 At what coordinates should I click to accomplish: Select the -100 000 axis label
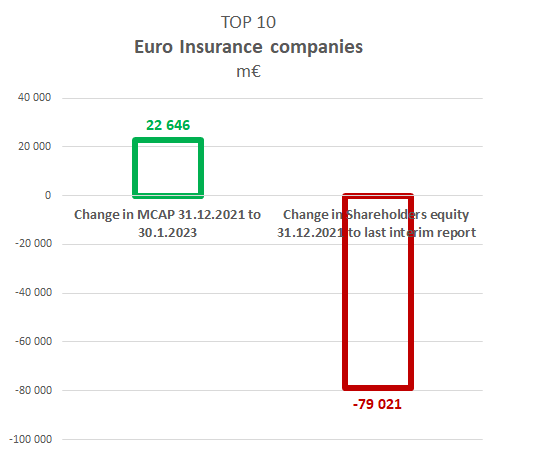pyautogui.click(x=30, y=439)
